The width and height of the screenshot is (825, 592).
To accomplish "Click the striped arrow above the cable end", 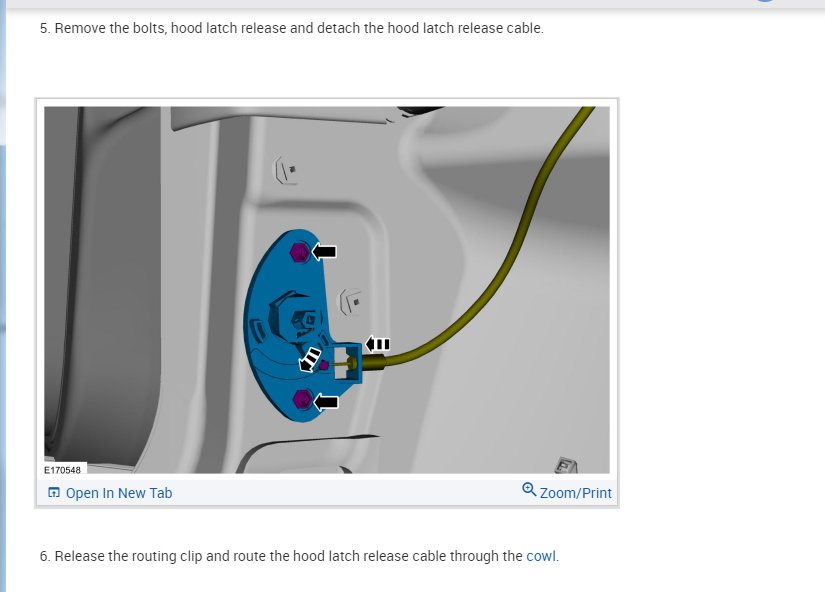I will [x=378, y=344].
